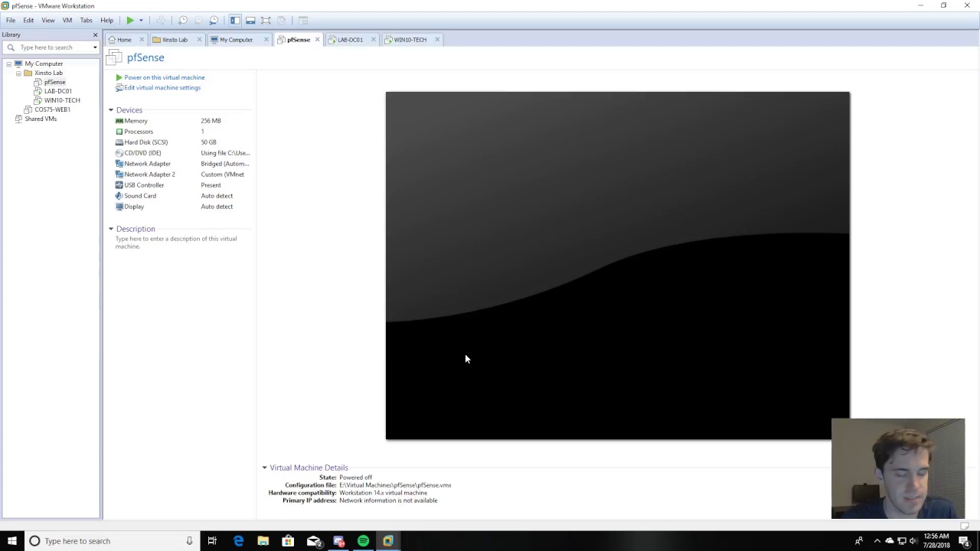Collapse the My Computer tree node

8,64
